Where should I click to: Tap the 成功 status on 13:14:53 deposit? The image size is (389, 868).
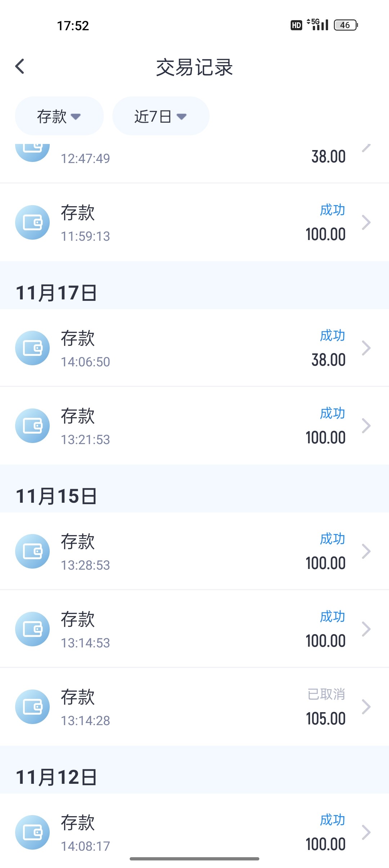click(x=332, y=617)
